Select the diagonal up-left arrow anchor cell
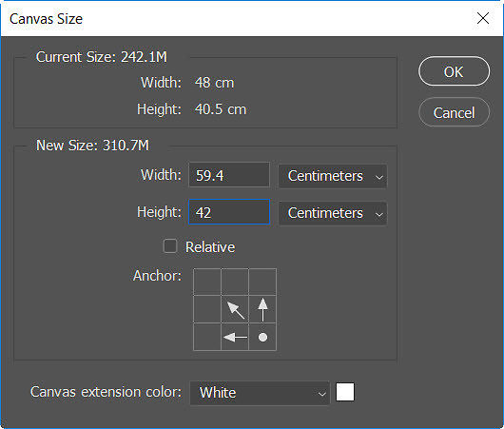504x429 pixels. [x=235, y=309]
